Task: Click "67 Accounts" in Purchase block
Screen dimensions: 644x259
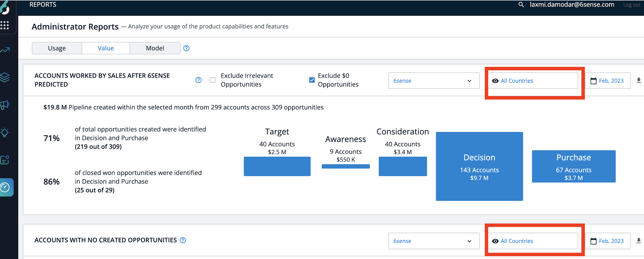Action: click(x=574, y=170)
